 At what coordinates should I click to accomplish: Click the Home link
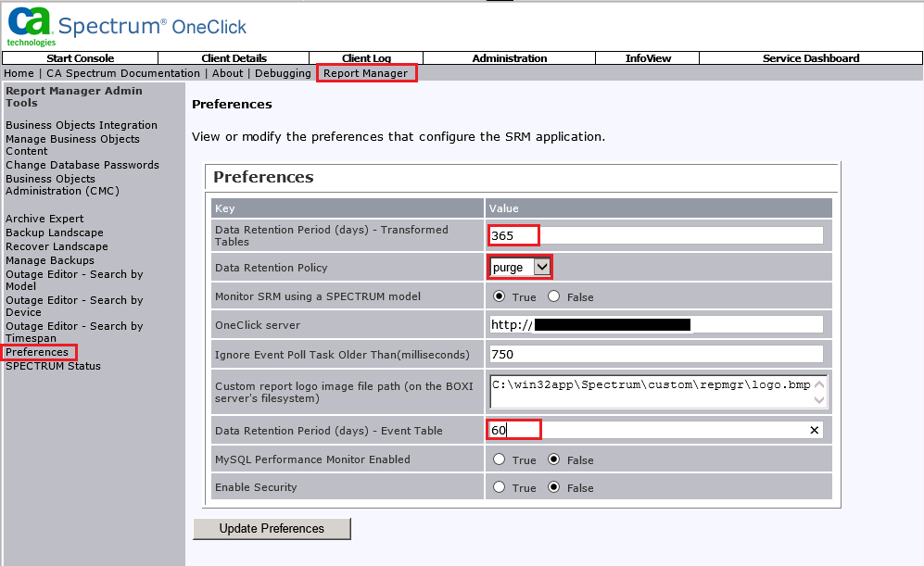click(19, 73)
